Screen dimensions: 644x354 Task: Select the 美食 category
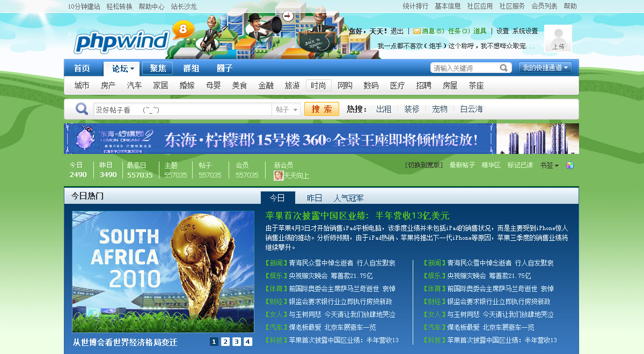pyautogui.click(x=240, y=86)
